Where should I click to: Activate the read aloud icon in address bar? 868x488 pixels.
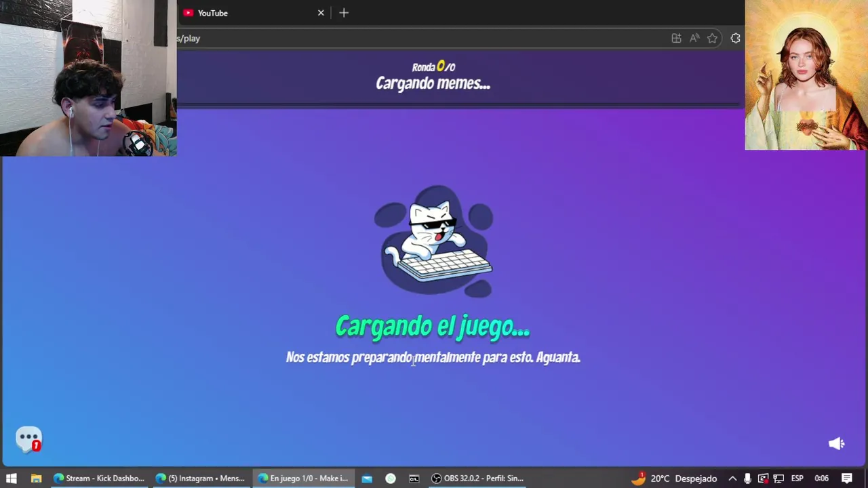(694, 39)
